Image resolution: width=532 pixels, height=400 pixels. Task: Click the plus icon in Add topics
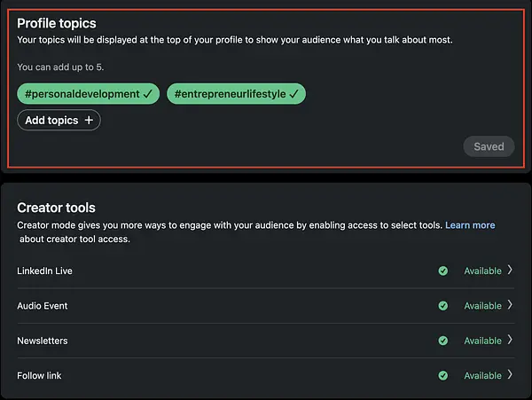(89, 120)
